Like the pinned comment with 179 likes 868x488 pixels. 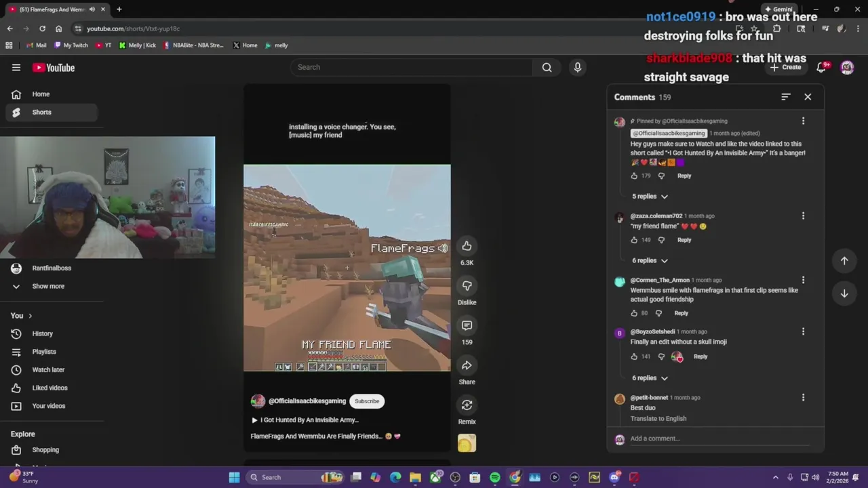tap(634, 176)
